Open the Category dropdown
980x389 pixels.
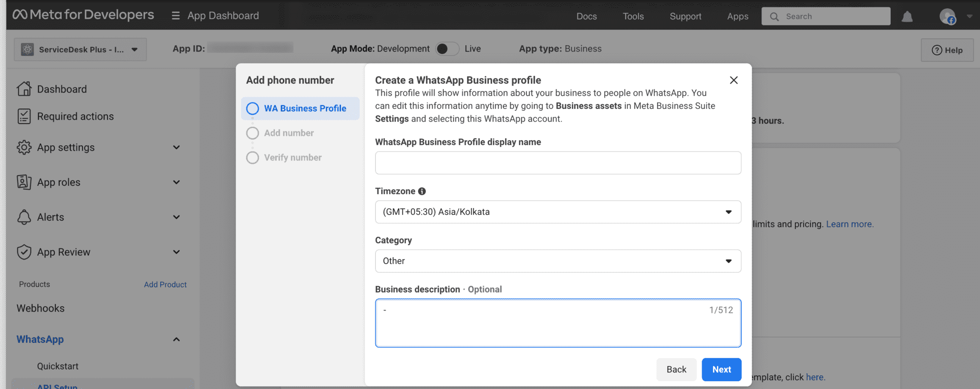tap(558, 261)
